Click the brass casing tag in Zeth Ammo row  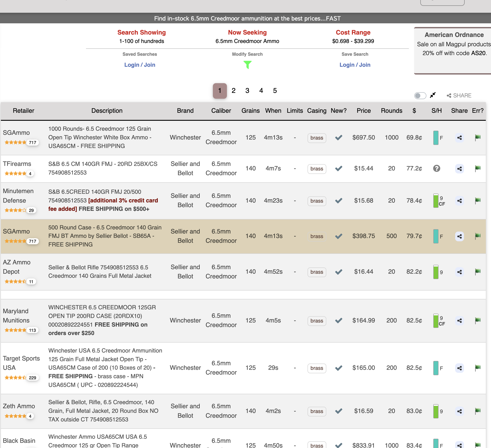[317, 411]
